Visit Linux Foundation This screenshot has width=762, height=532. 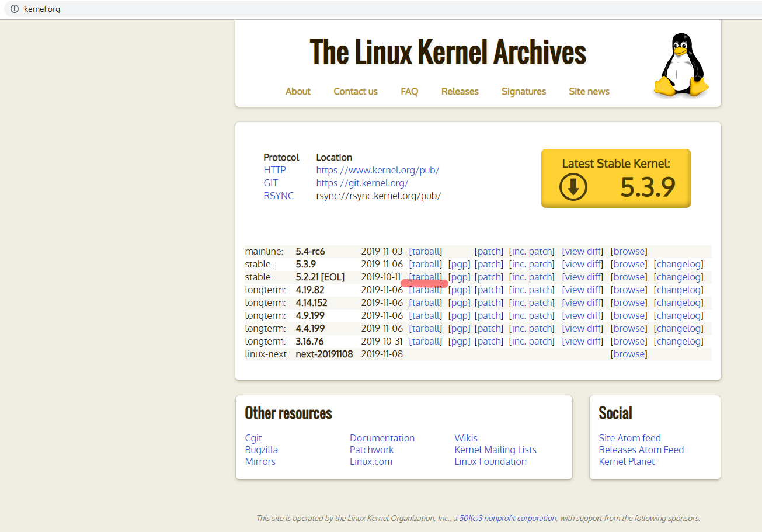point(490,461)
